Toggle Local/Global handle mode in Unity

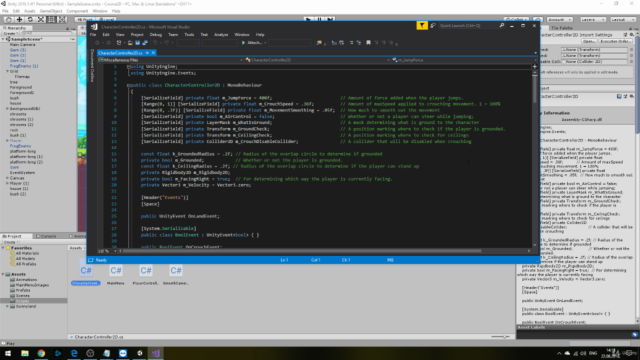[107, 19]
